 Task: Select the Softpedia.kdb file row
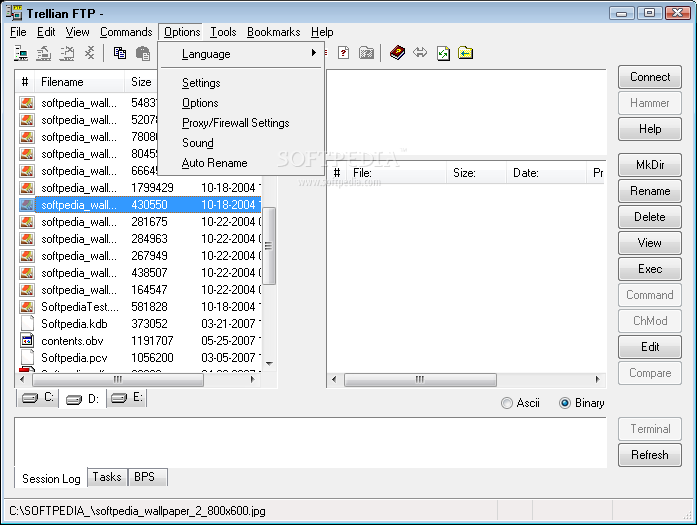click(x=139, y=324)
